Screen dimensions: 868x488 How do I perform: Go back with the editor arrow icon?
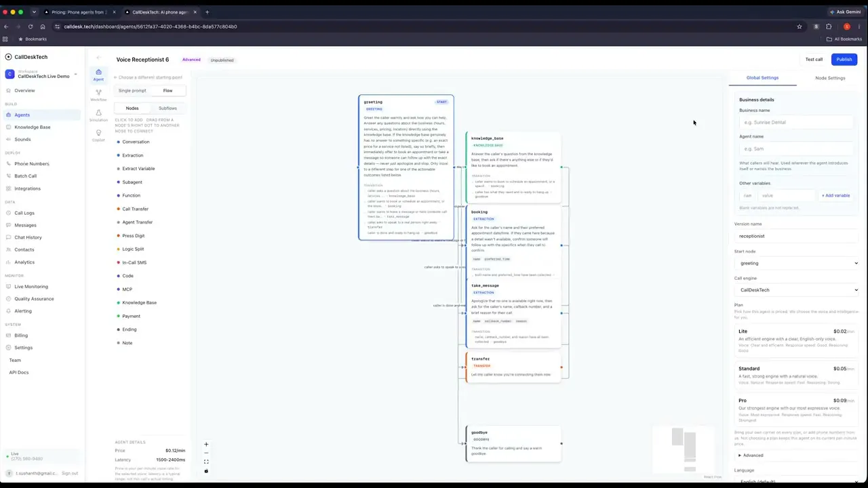(98, 58)
